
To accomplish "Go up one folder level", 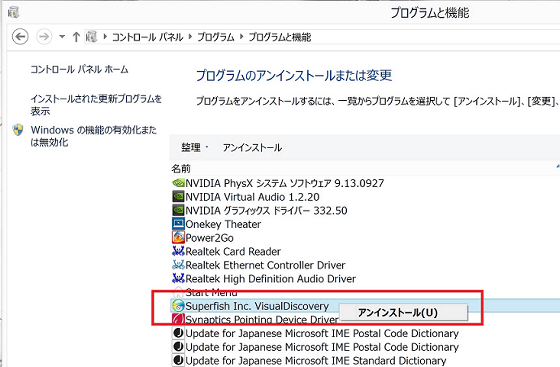I will (76, 36).
